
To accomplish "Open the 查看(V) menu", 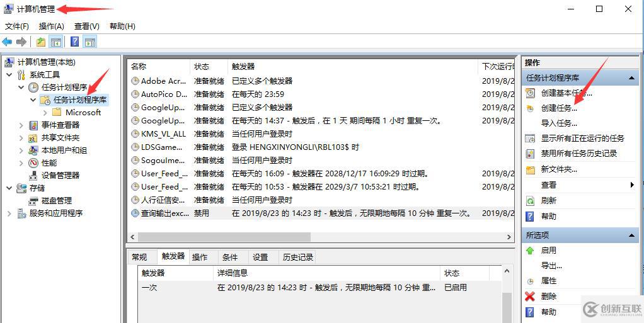I will 87,26.
